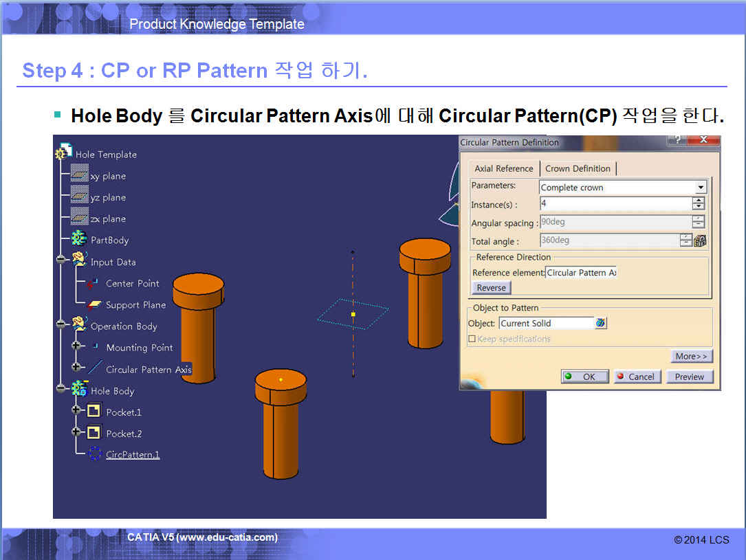Select the Hole Template label in tree
Screen dimensions: 746x560
coord(106,155)
